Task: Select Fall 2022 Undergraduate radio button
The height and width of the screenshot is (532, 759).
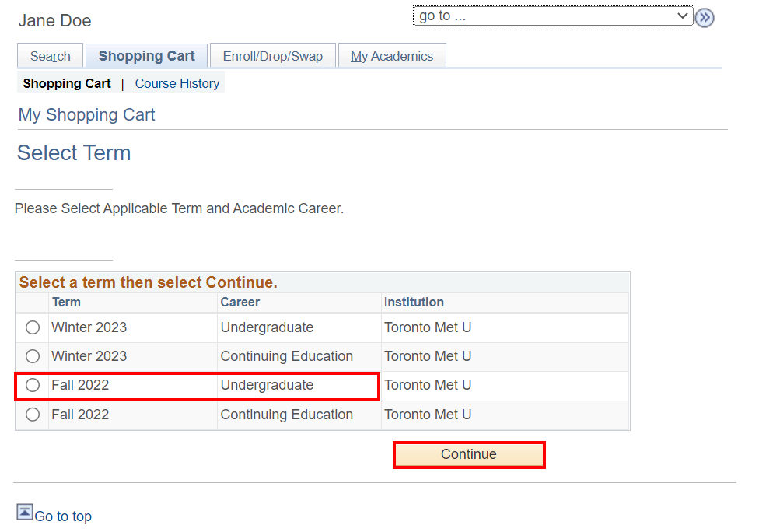Action: pyautogui.click(x=33, y=385)
